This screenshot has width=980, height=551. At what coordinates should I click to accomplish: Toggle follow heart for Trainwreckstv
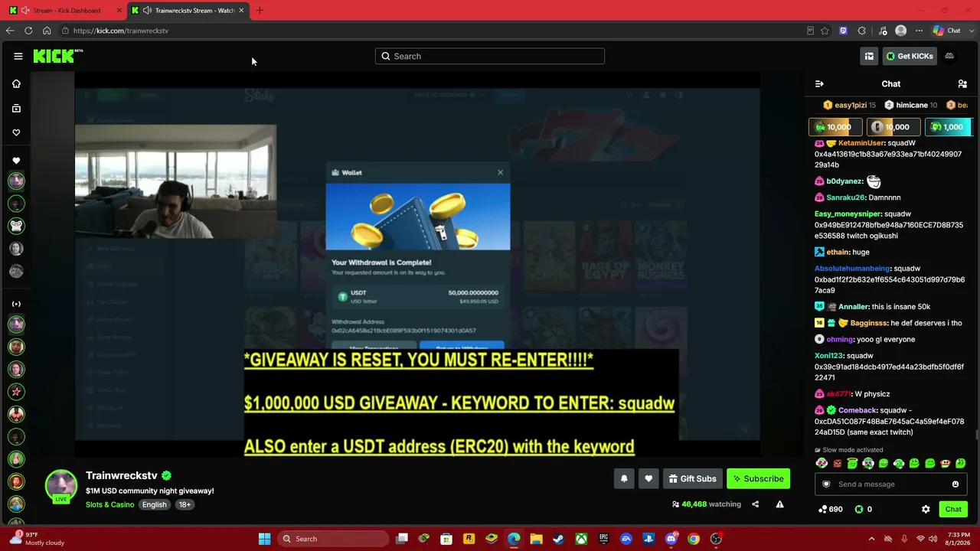pos(648,479)
